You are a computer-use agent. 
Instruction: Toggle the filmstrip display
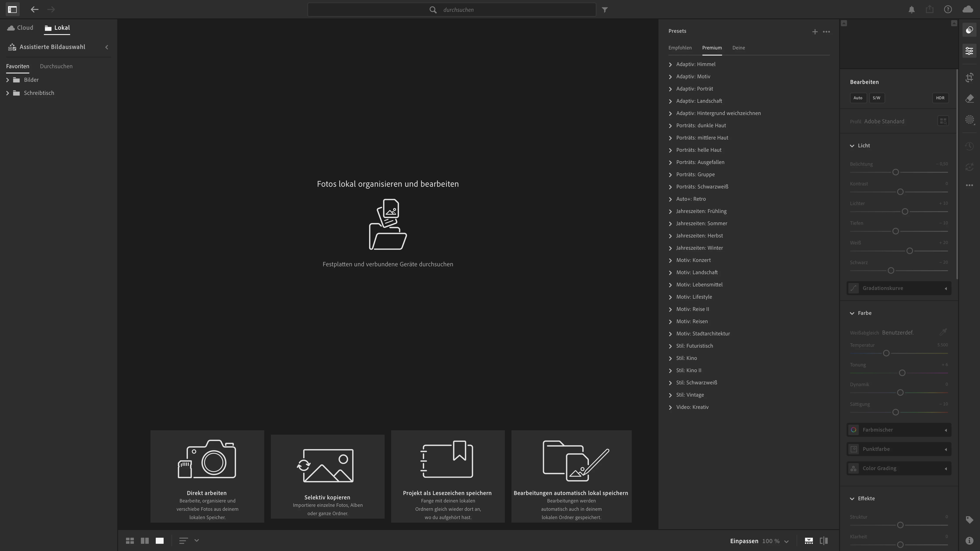pos(809,541)
